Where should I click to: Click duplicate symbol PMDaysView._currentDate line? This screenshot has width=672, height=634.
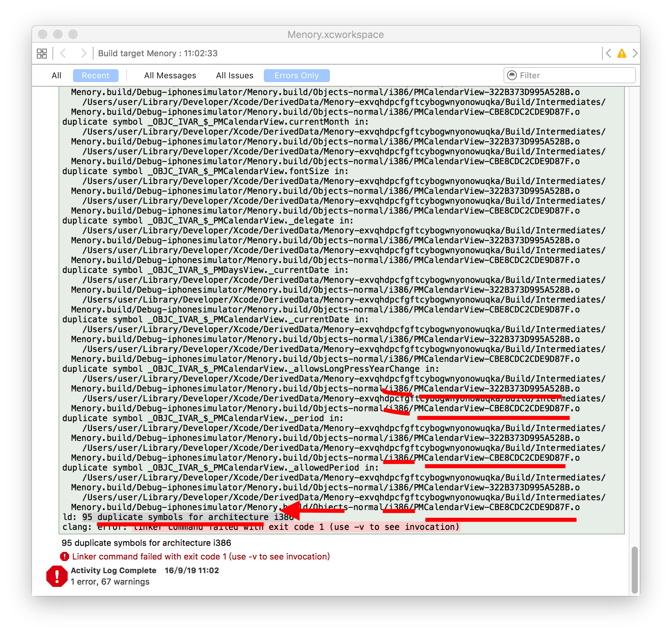[205, 270]
